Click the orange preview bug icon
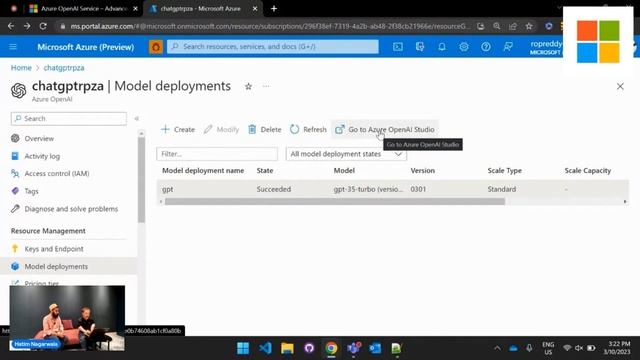Viewport: 640px width, 360px height. 156,47
